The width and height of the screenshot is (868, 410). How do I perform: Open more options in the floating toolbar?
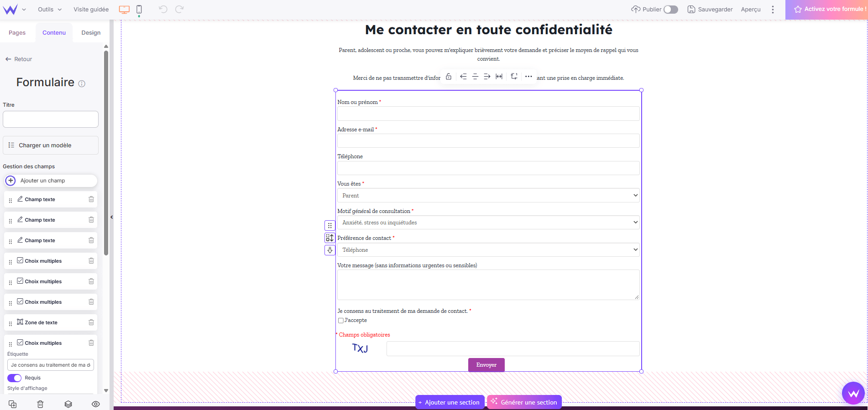528,77
